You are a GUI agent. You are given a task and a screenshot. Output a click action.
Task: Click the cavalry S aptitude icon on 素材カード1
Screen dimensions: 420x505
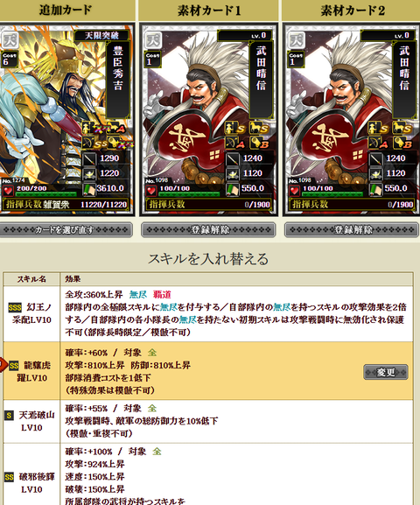coord(259,129)
